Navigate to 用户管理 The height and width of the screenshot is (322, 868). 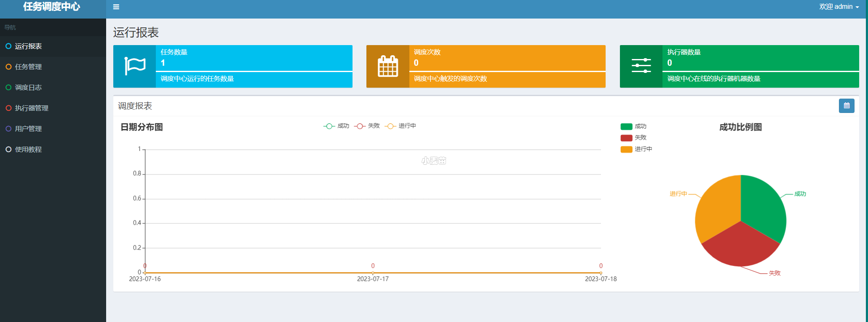coord(53,129)
